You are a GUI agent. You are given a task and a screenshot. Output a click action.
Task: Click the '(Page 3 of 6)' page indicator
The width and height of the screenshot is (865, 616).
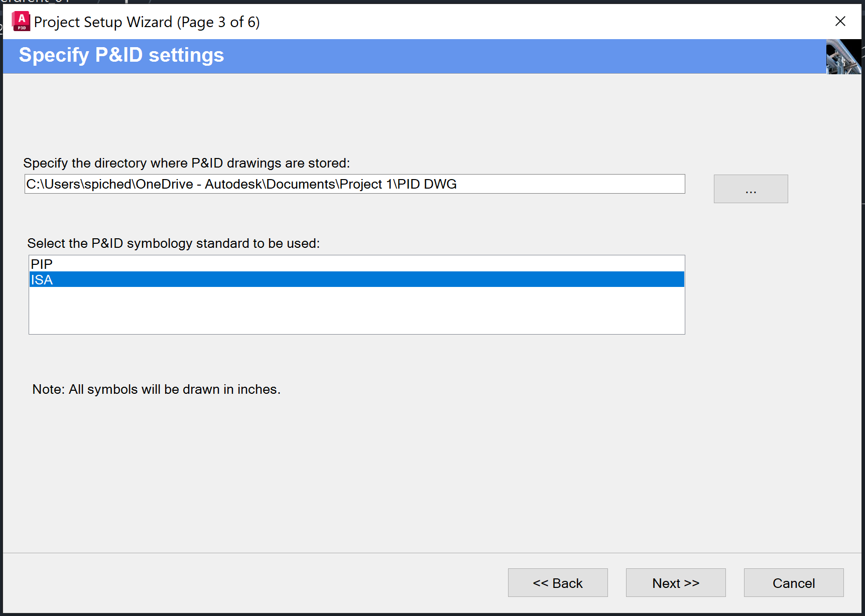tap(218, 22)
